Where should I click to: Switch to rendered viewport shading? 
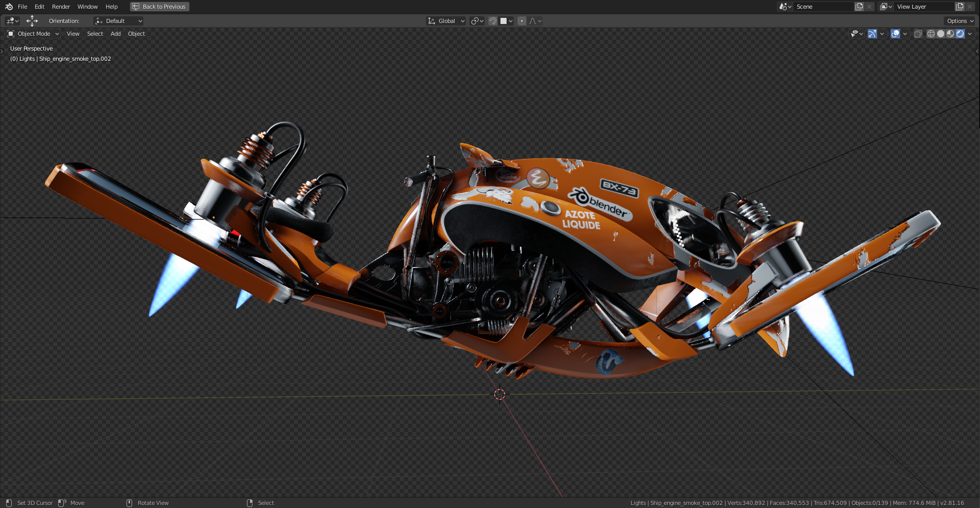[960, 34]
